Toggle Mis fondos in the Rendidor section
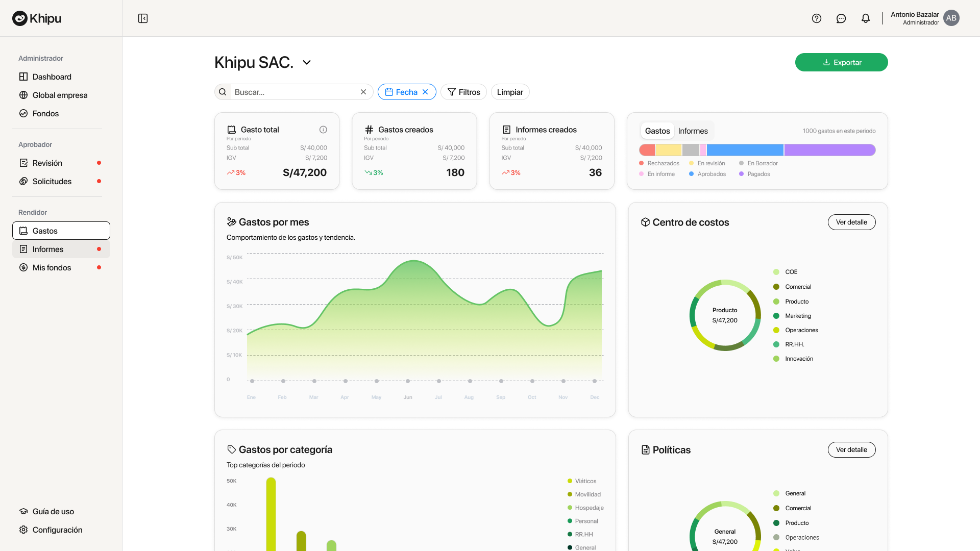980x551 pixels. pyautogui.click(x=52, y=267)
